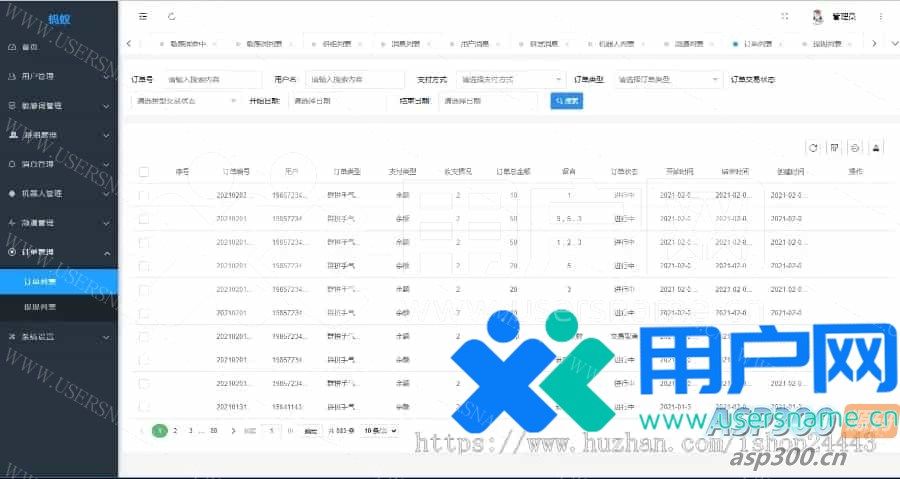The height and width of the screenshot is (479, 900).
Task: Go to page 2 in pagination
Action: tap(176, 430)
